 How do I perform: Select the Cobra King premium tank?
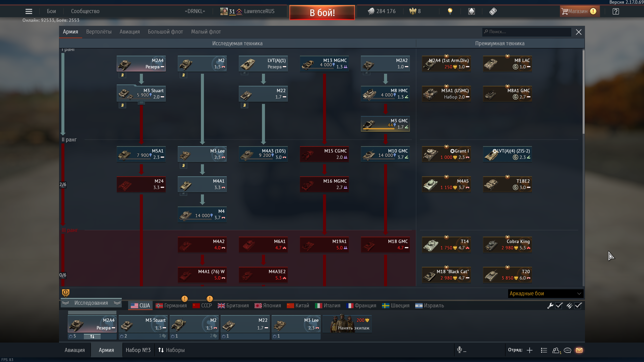click(507, 245)
